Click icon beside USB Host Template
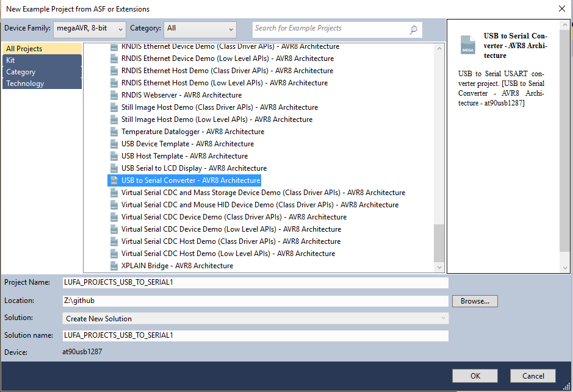The image size is (573, 392). [x=114, y=156]
